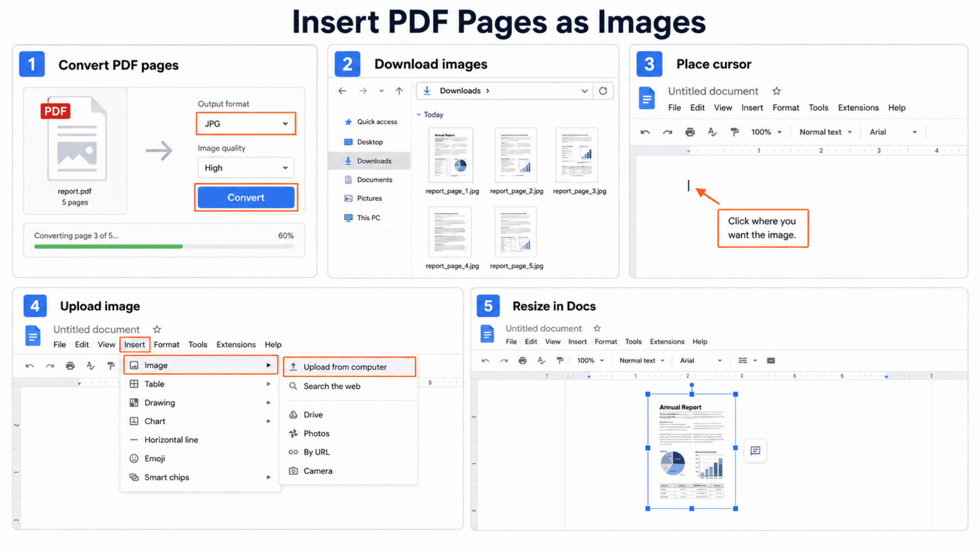Select report_page_2.jpg thumbnail
The width and height of the screenshot is (980, 551).
click(x=516, y=156)
